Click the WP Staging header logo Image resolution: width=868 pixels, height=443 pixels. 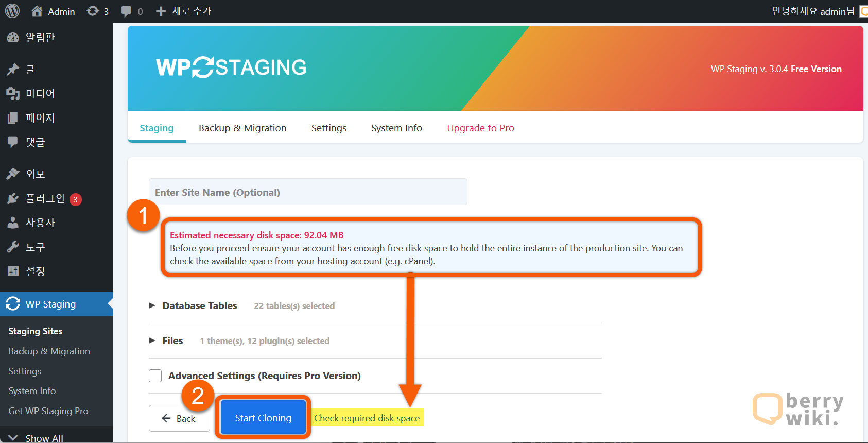coord(231,67)
